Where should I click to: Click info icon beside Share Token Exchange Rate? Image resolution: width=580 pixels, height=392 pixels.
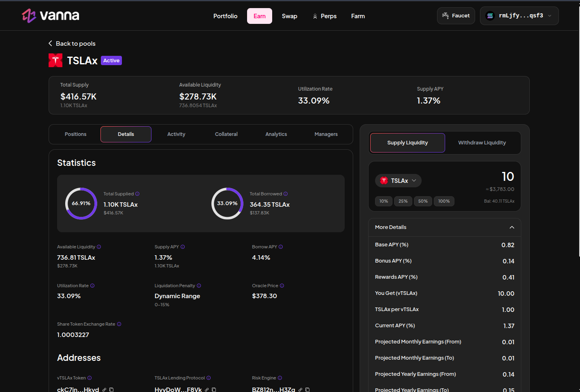(119, 324)
